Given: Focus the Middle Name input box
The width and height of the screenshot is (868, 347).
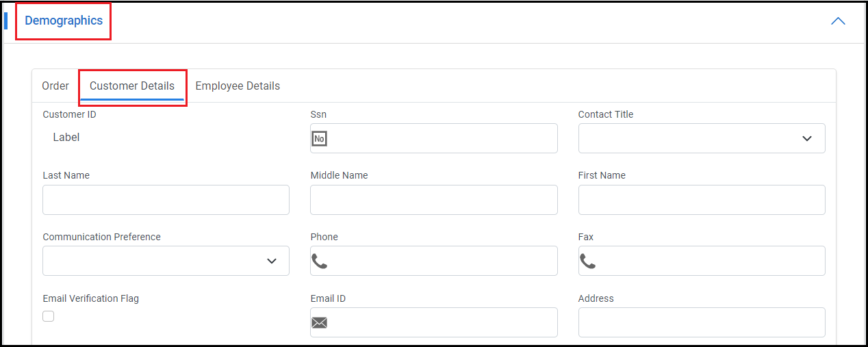Looking at the screenshot, I should click(433, 200).
